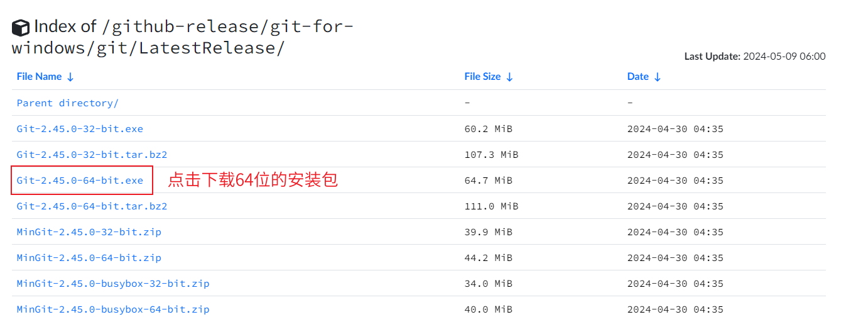
Task: Download Git-2.45.0-64-bit.tar.bz2
Action: click(x=92, y=206)
